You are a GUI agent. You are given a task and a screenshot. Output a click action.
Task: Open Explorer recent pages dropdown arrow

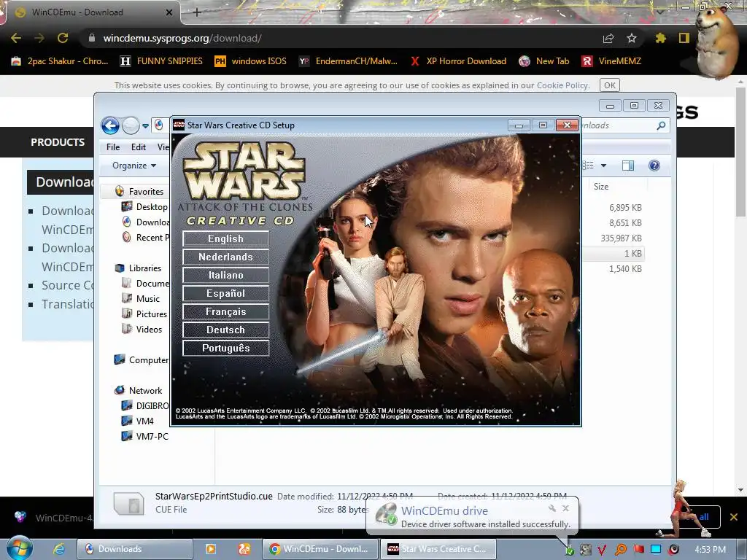(146, 126)
